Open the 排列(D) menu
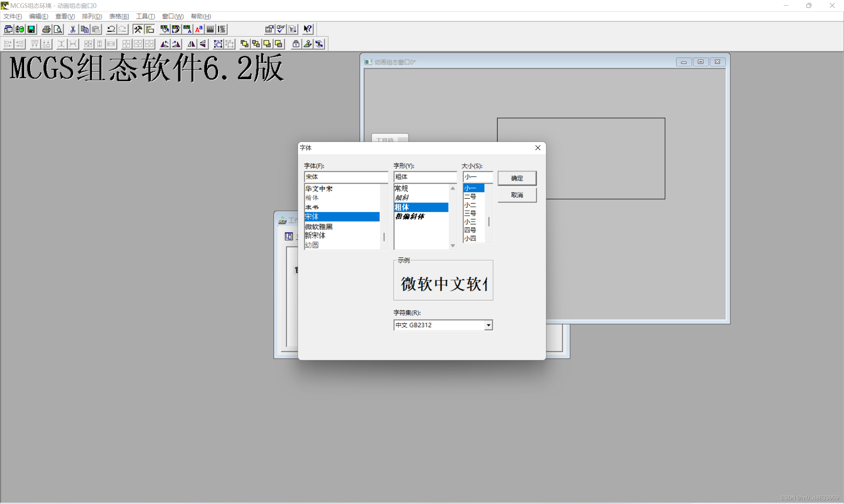Image resolution: width=844 pixels, height=504 pixels. click(x=92, y=16)
